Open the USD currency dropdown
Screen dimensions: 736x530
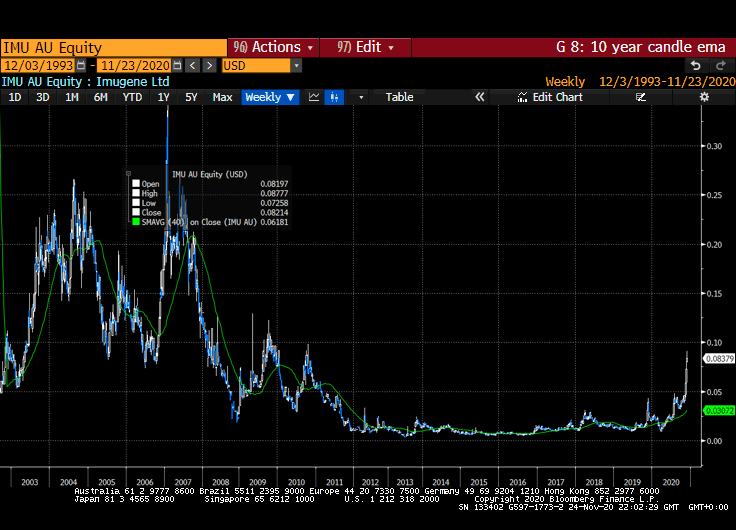click(296, 65)
